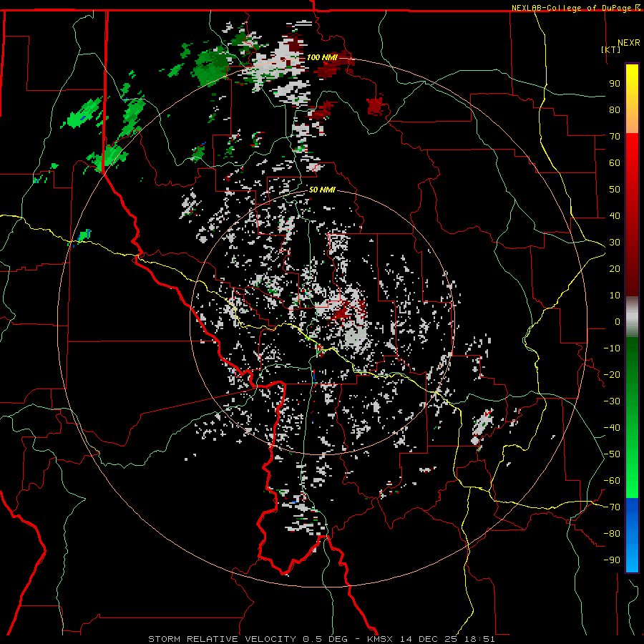Image resolution: width=644 pixels, height=644 pixels.
Task: Click the -80 scale value
Action: (x=612, y=534)
